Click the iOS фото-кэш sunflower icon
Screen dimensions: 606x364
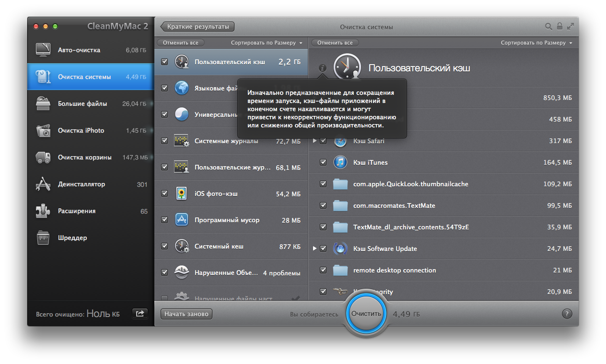182,193
